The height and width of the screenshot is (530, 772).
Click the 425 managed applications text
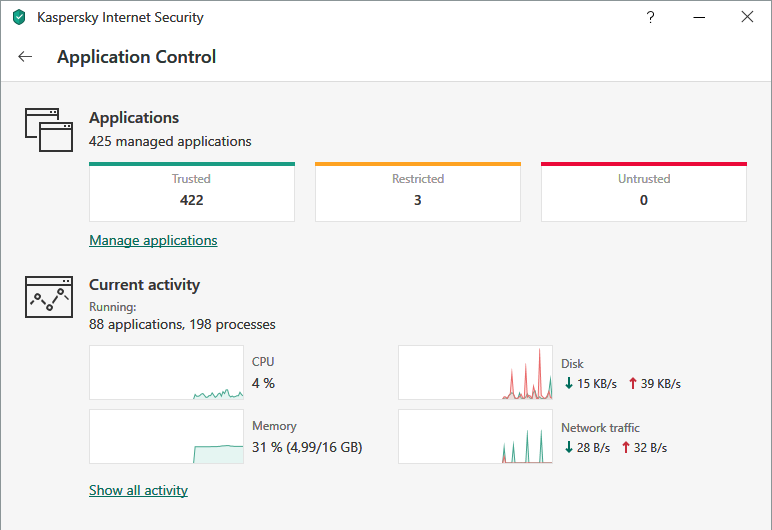coord(170,141)
